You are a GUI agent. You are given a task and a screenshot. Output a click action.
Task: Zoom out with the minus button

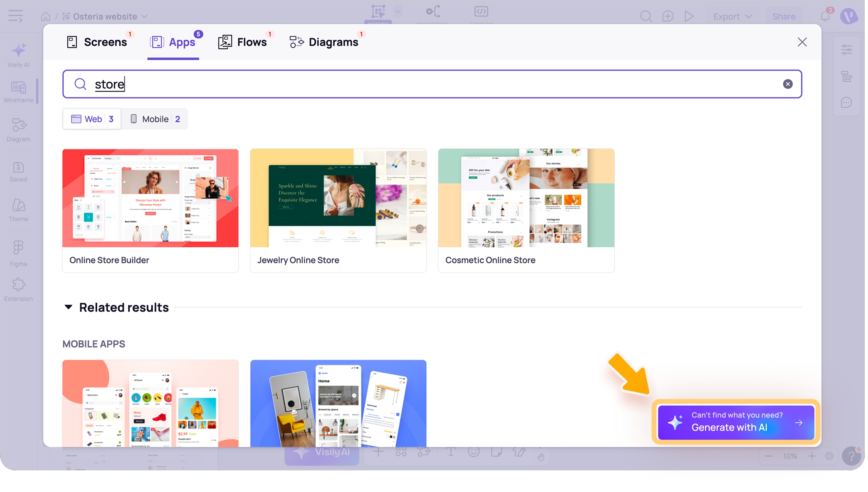pyautogui.click(x=768, y=456)
